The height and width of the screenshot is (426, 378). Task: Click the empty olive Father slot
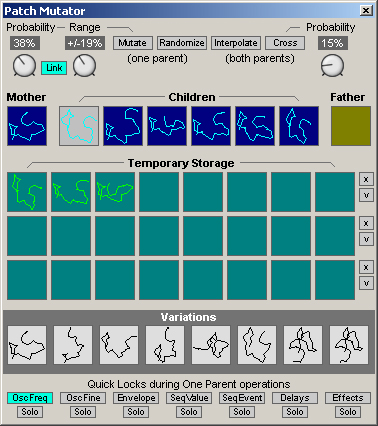(x=351, y=126)
